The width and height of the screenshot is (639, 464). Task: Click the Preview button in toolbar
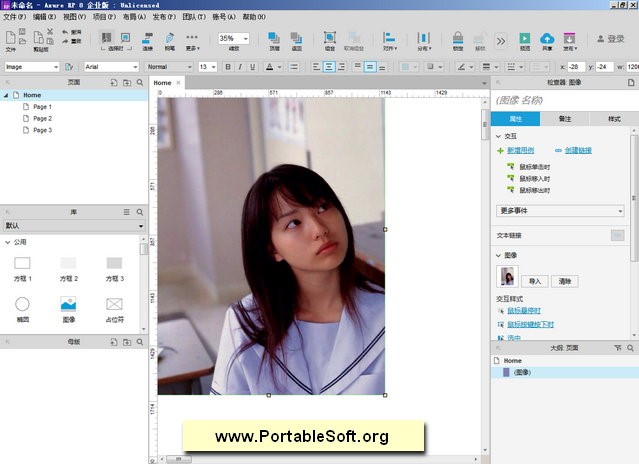(525, 39)
